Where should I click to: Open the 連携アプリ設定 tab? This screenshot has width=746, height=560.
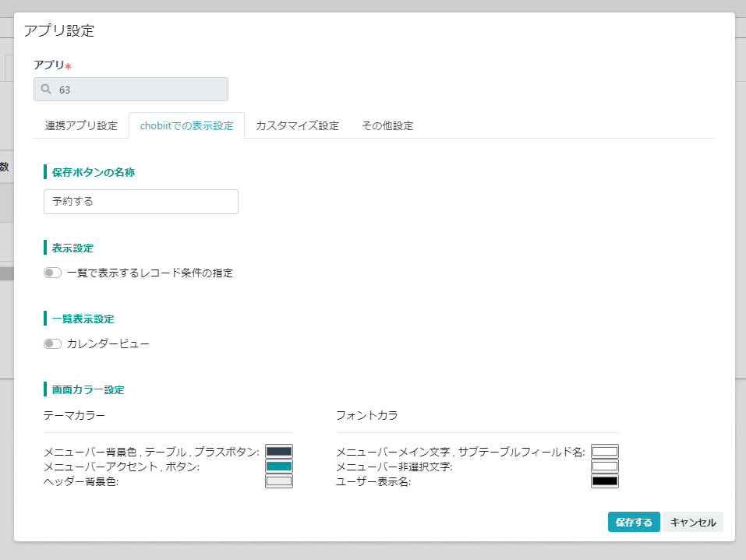click(x=81, y=125)
